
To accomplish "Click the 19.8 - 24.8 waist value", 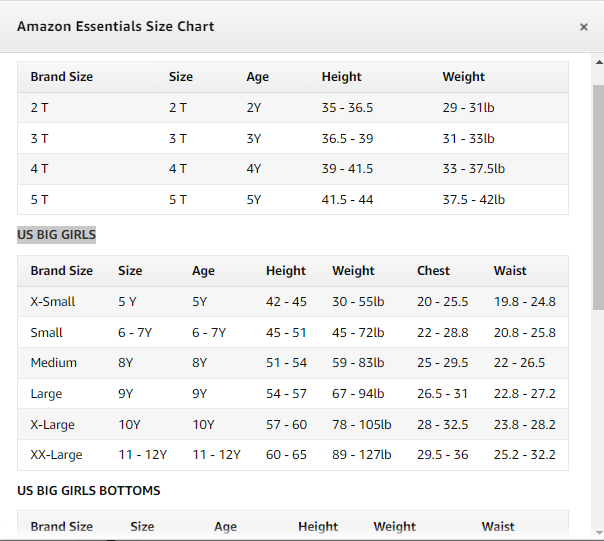I will [x=525, y=301].
